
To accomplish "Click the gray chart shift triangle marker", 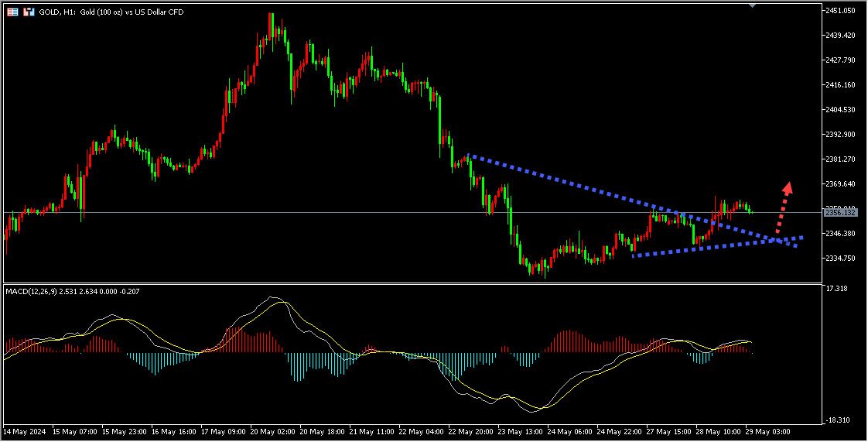I will [x=753, y=5].
